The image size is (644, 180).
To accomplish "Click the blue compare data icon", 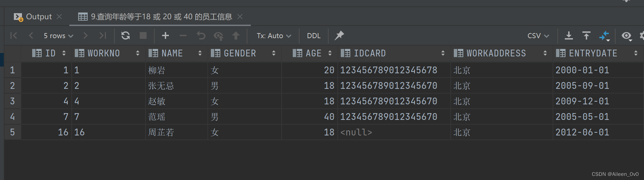I will pyautogui.click(x=604, y=35).
